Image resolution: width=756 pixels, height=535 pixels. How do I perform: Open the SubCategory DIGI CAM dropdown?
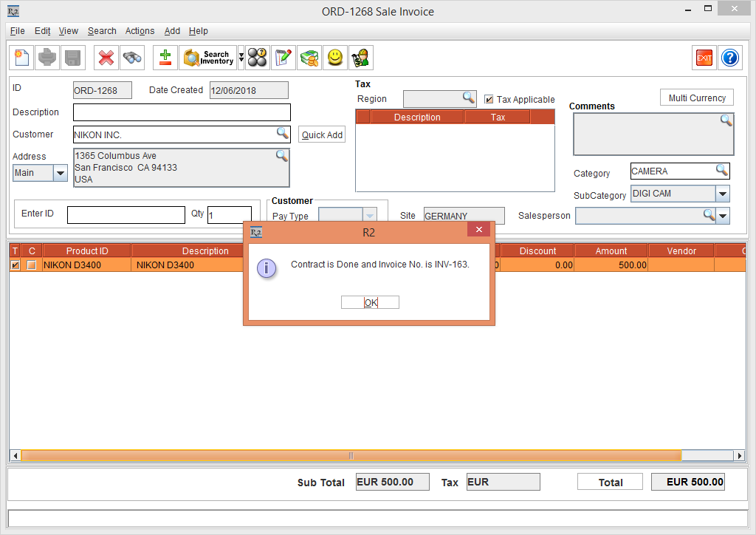pos(722,194)
